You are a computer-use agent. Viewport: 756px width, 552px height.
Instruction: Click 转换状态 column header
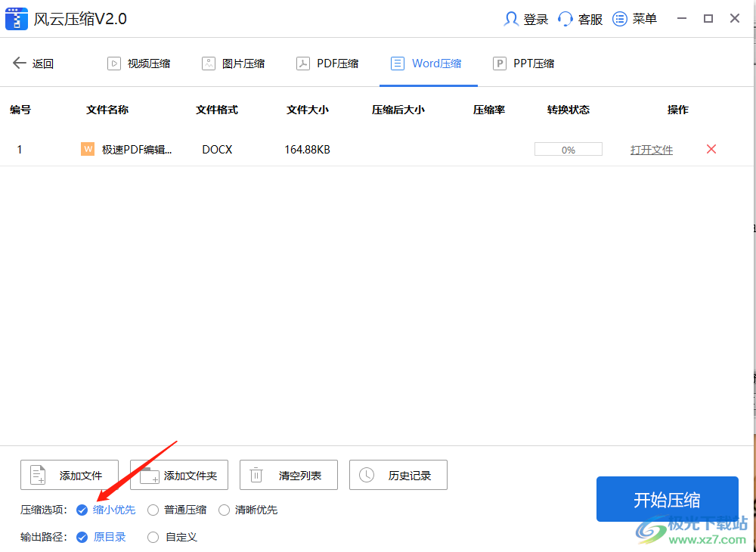click(569, 110)
